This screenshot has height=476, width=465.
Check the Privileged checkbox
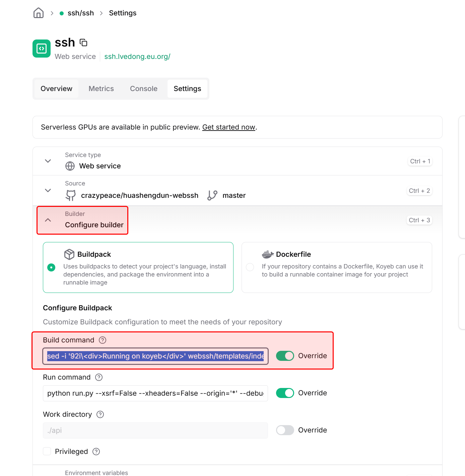(47, 451)
